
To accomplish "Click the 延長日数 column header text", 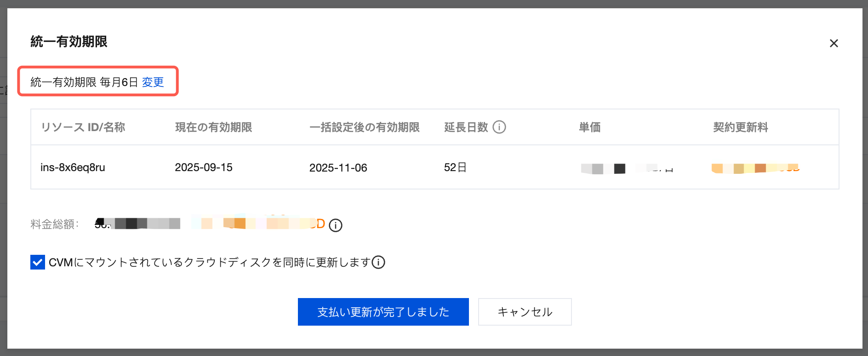I will click(466, 127).
